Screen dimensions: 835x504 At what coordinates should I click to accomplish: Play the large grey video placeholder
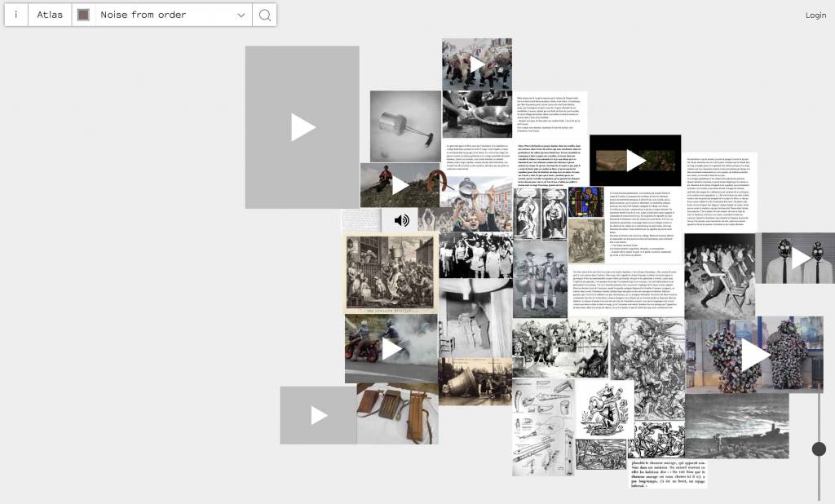tap(303, 127)
